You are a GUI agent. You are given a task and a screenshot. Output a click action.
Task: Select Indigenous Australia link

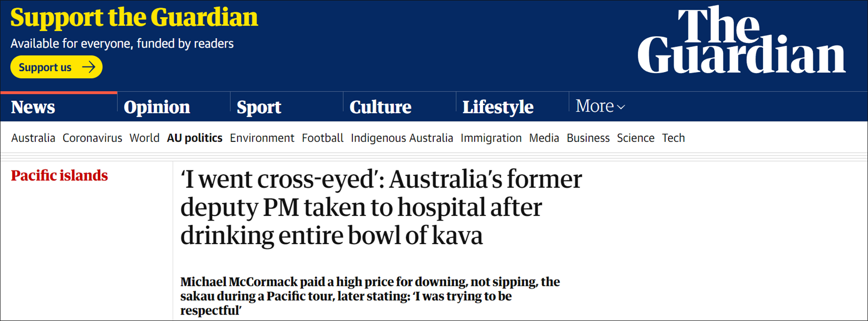pyautogui.click(x=402, y=138)
